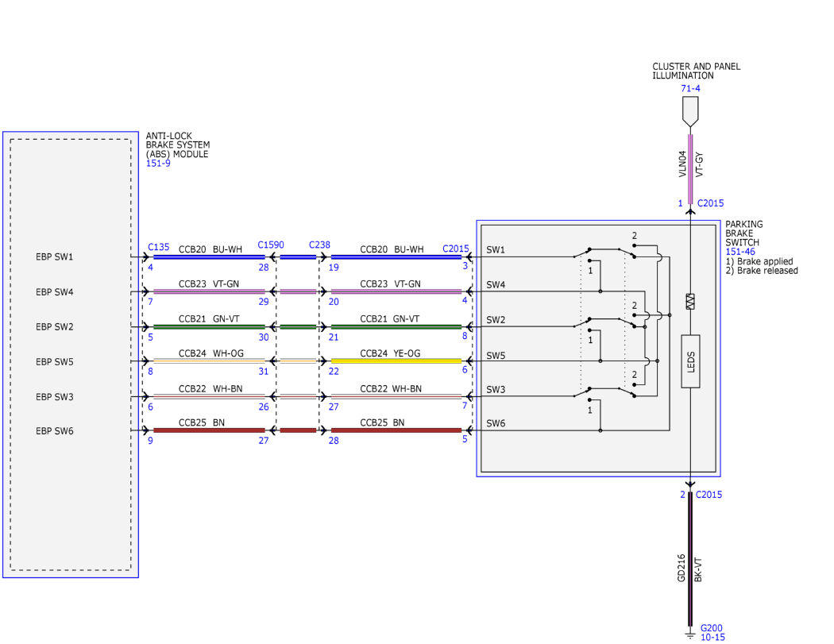834x644 pixels.
Task: Select the yellow CCB24 YE-OG wire
Action: pyautogui.click(x=396, y=361)
